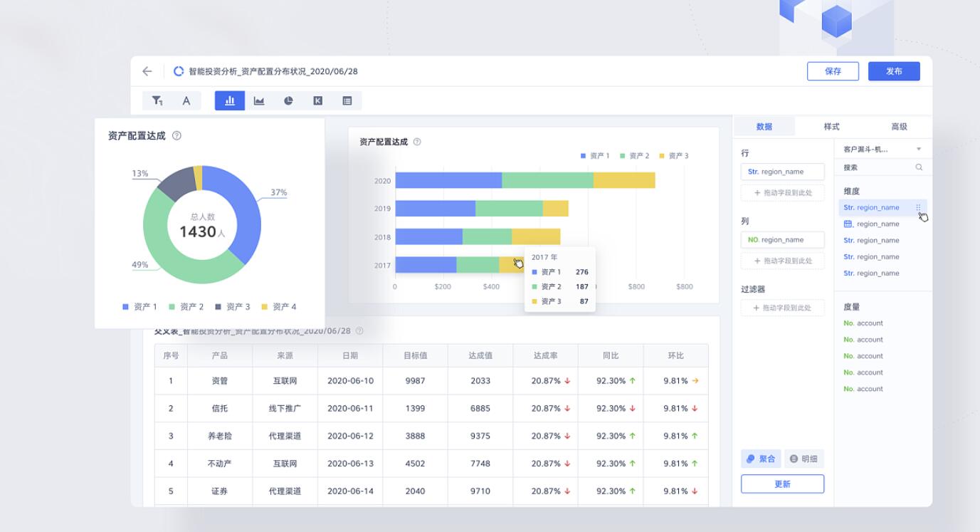Click the back arrow icon
The height and width of the screenshot is (532, 980).
pyautogui.click(x=147, y=71)
